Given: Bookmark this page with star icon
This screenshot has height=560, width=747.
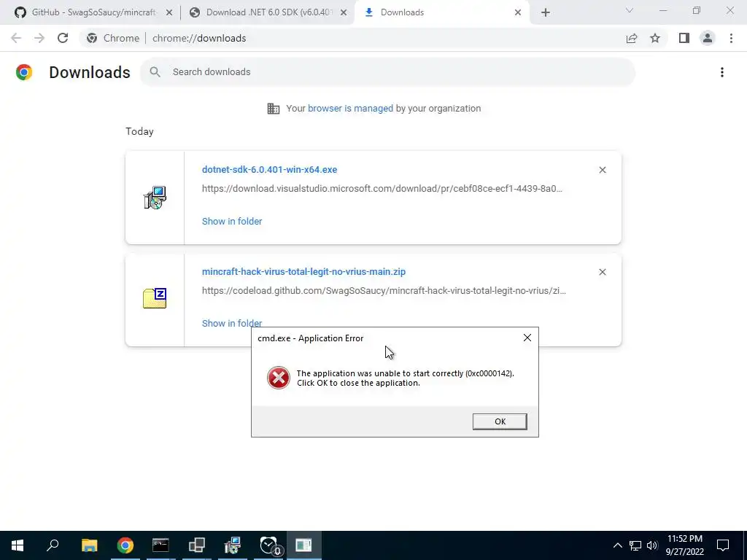Looking at the screenshot, I should pos(655,38).
